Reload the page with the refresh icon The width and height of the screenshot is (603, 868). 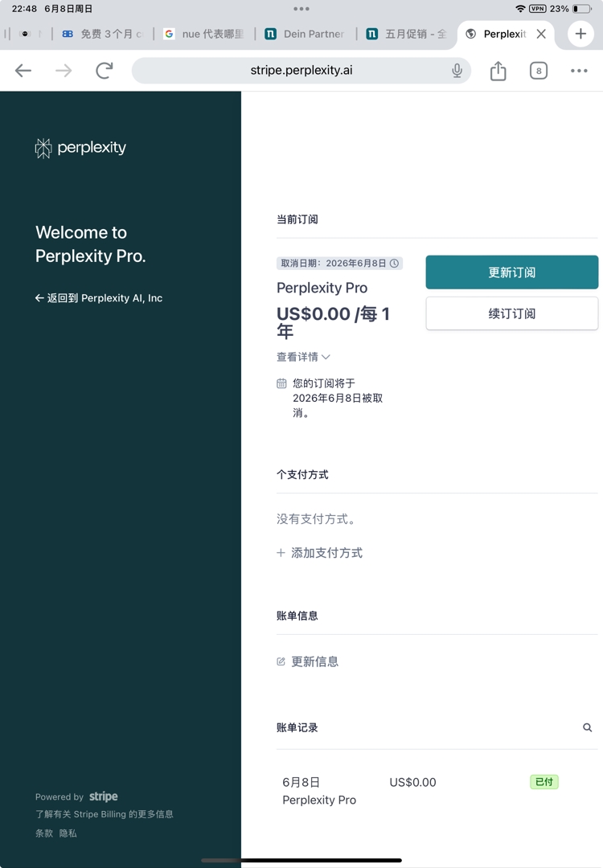point(104,70)
